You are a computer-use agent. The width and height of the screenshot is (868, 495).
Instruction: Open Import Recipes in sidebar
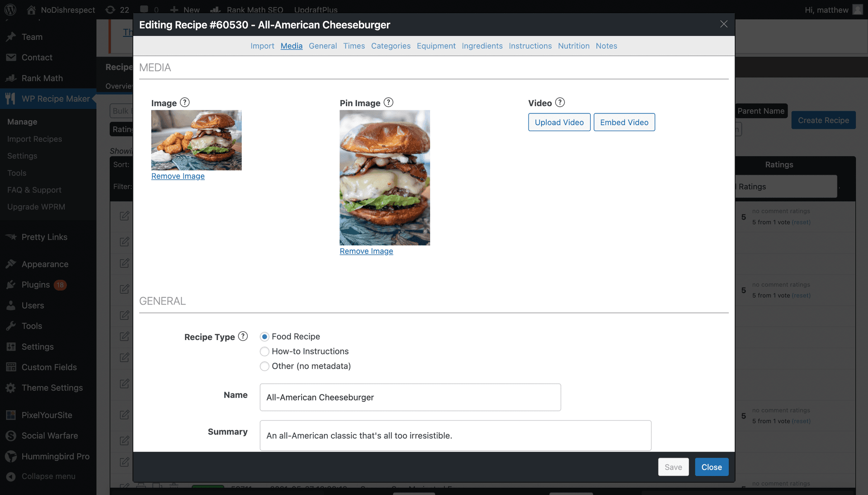[x=35, y=139]
